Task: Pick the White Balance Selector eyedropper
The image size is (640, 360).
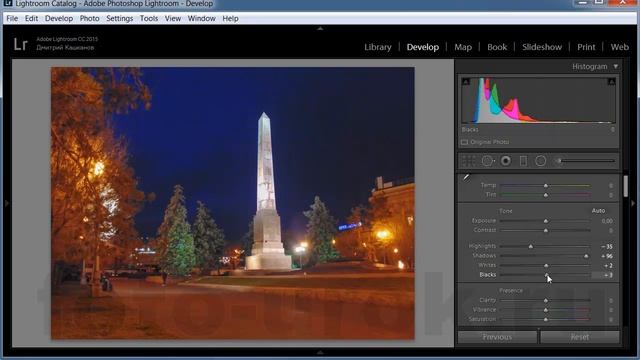Action: pos(466,178)
